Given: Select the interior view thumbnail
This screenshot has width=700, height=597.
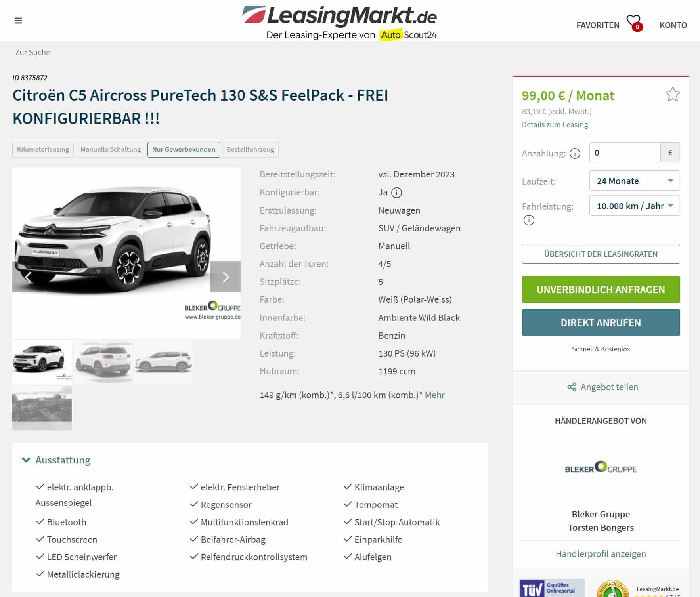Looking at the screenshot, I should (42, 408).
